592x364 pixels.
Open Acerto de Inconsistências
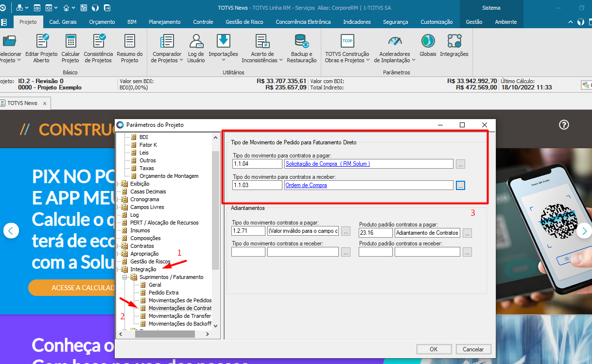[262, 48]
